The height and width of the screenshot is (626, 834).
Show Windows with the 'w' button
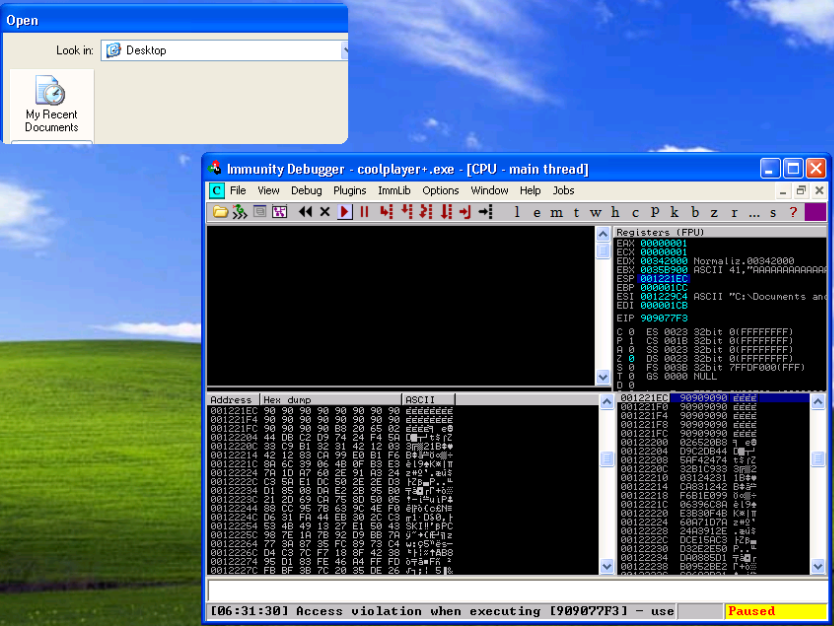pos(595,212)
